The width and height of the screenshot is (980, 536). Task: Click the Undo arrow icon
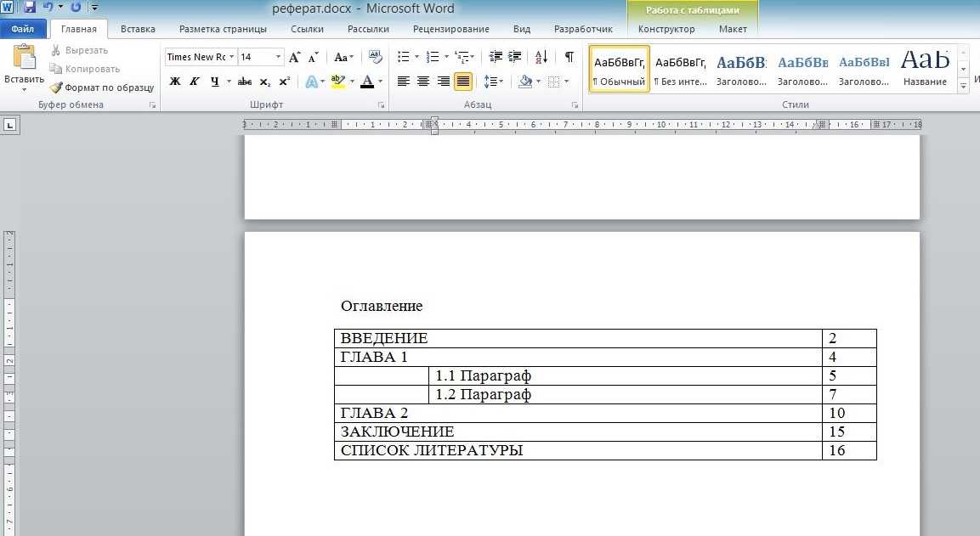[x=48, y=8]
